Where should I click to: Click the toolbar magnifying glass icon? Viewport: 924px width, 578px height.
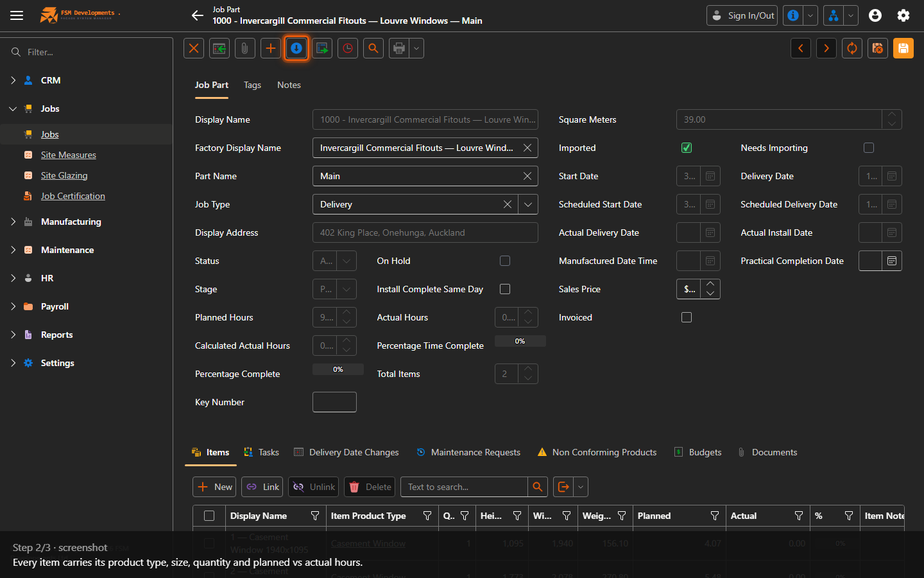tap(373, 48)
